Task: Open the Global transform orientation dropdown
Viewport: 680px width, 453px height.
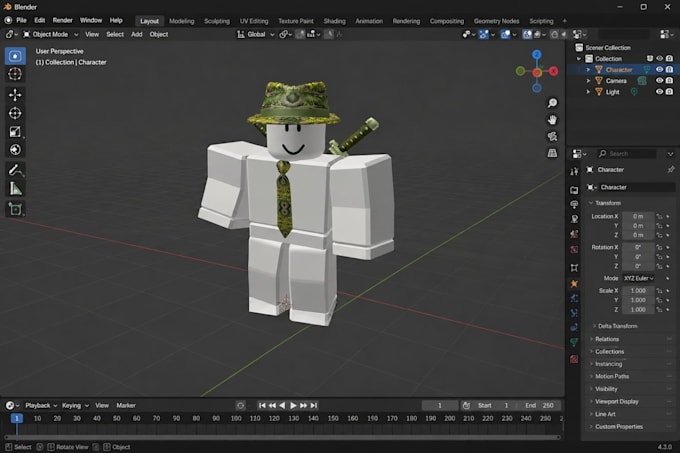Action: point(255,34)
